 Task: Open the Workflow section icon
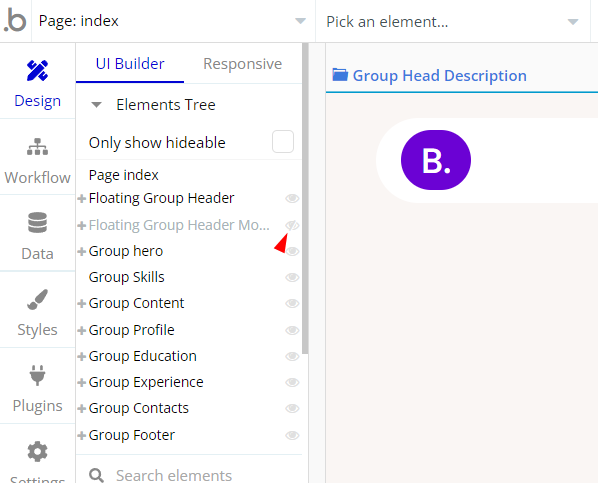(37, 147)
